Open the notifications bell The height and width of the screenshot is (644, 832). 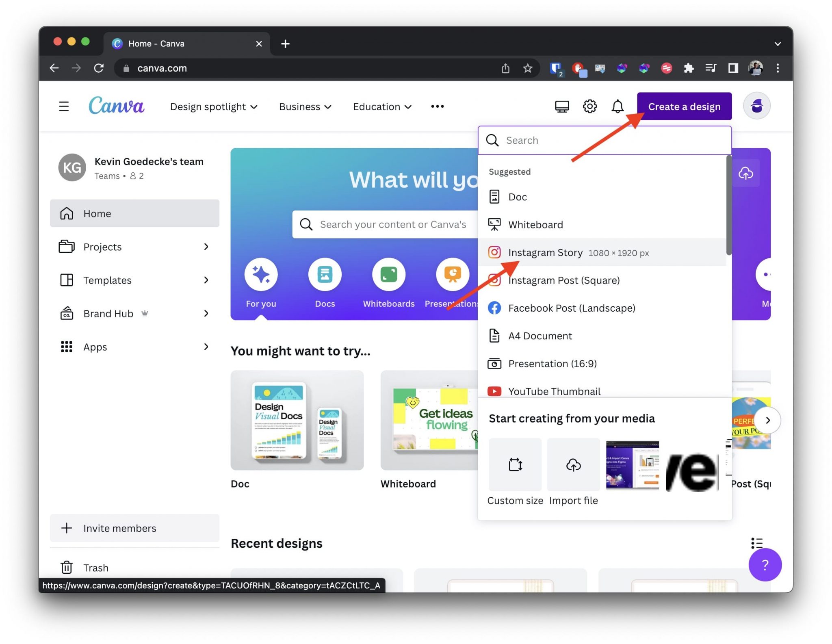[x=617, y=106]
